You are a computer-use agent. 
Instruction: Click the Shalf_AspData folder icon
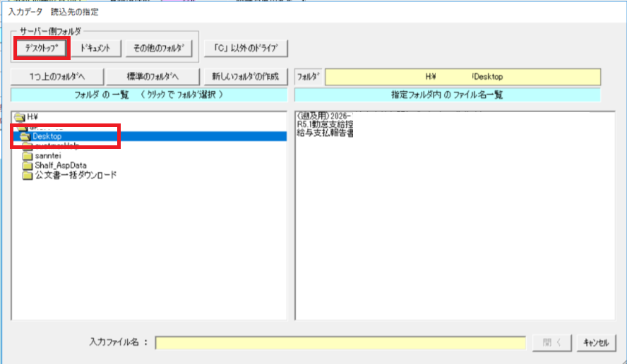pos(28,165)
